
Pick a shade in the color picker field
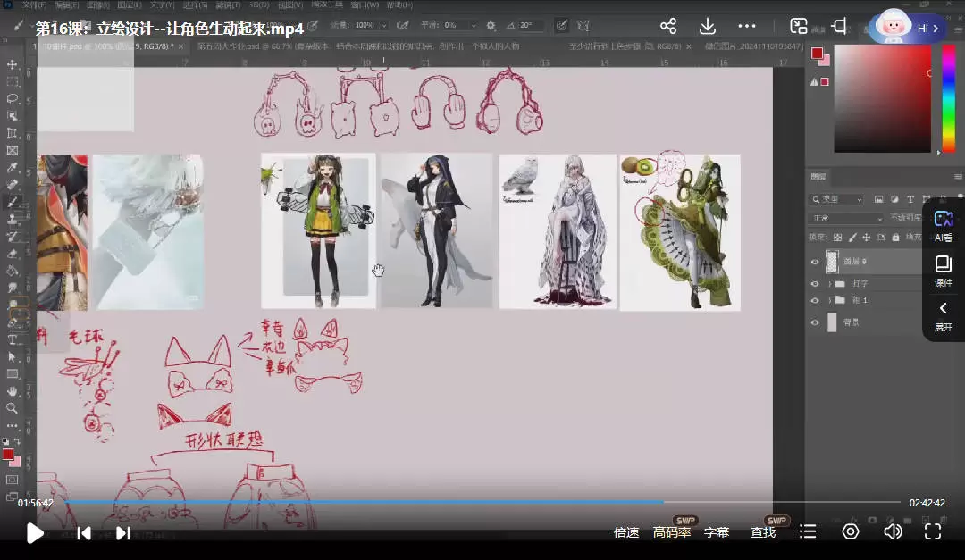[x=883, y=98]
